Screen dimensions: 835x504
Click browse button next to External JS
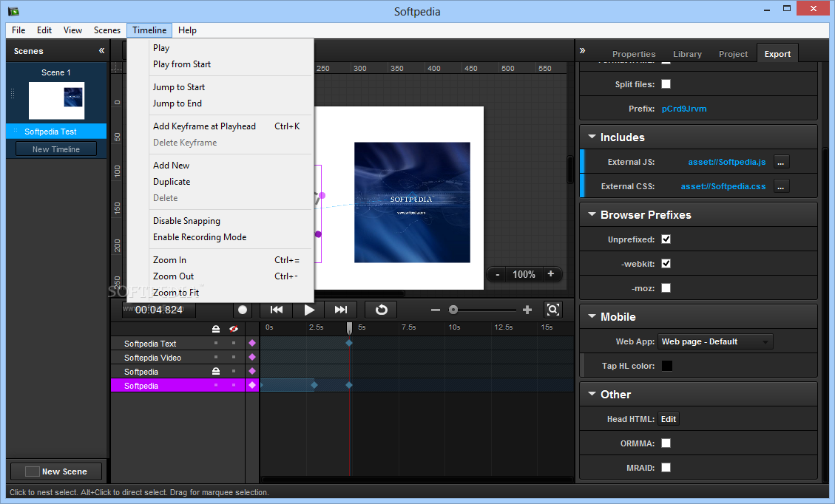pos(781,163)
